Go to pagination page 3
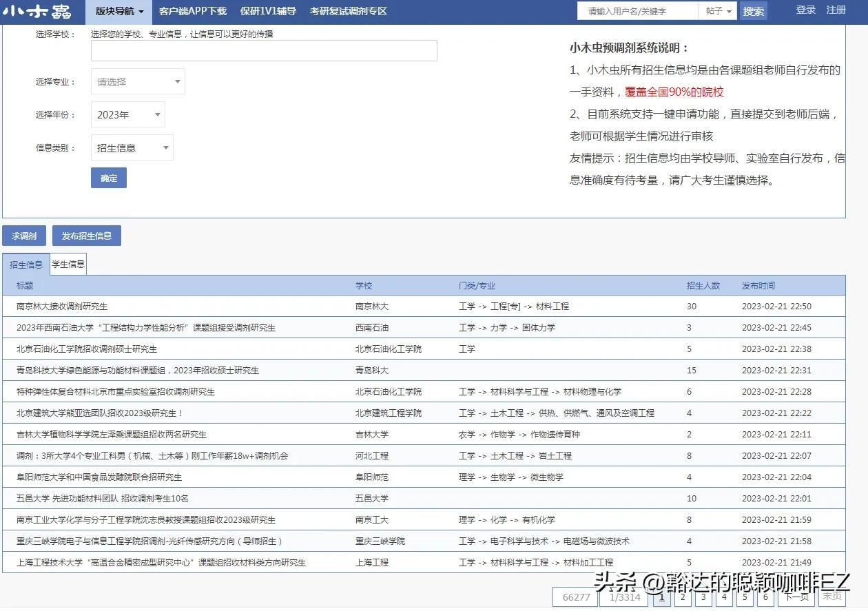The image size is (868, 611). coord(703,597)
